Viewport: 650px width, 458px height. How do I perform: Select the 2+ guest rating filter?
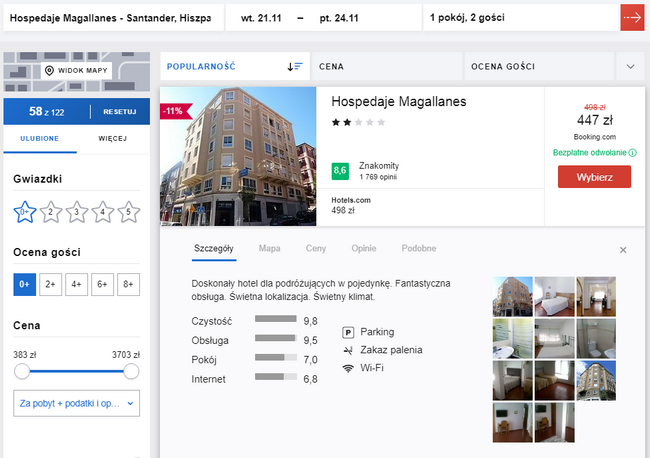50,284
